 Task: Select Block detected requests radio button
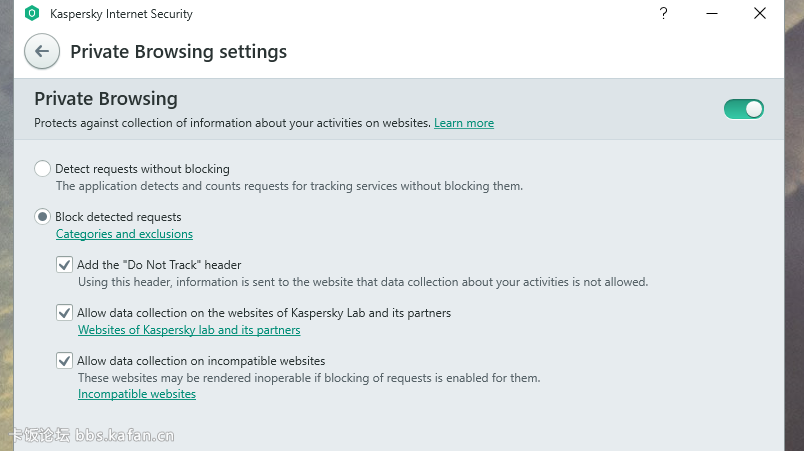pyautogui.click(x=42, y=217)
